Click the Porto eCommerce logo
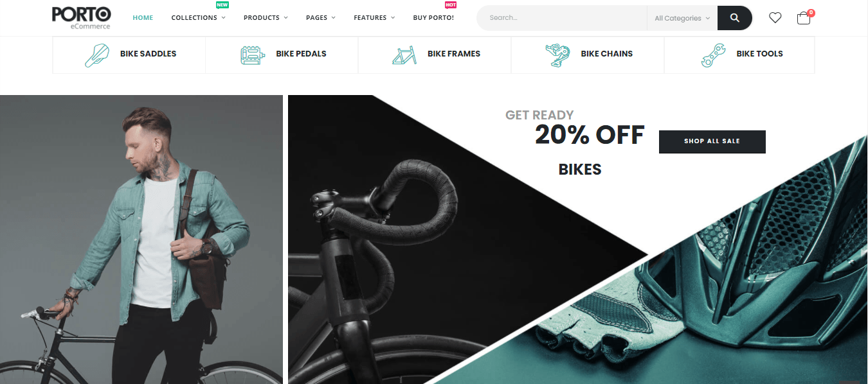The width and height of the screenshot is (868, 384). pos(82,17)
